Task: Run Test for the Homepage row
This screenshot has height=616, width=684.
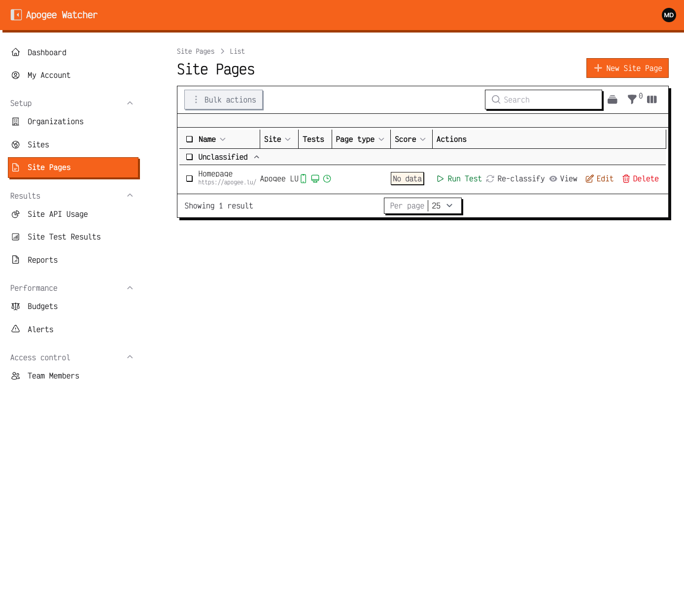Action: tap(459, 179)
